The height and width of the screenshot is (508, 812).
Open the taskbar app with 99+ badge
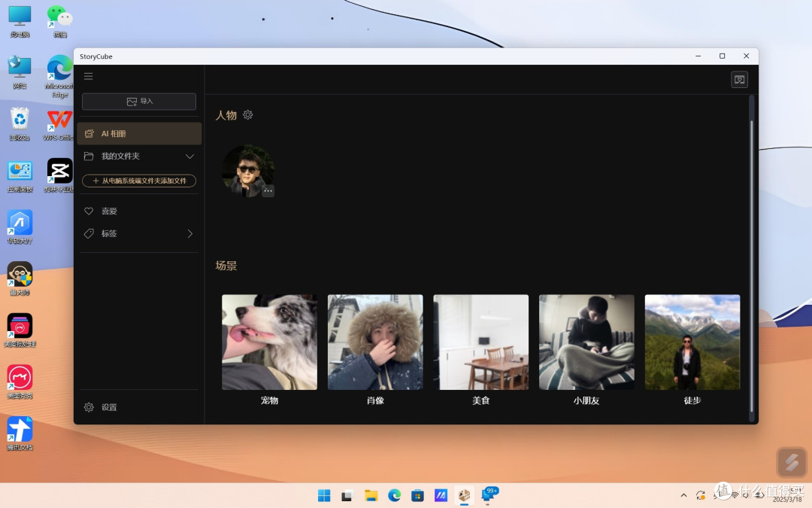489,494
